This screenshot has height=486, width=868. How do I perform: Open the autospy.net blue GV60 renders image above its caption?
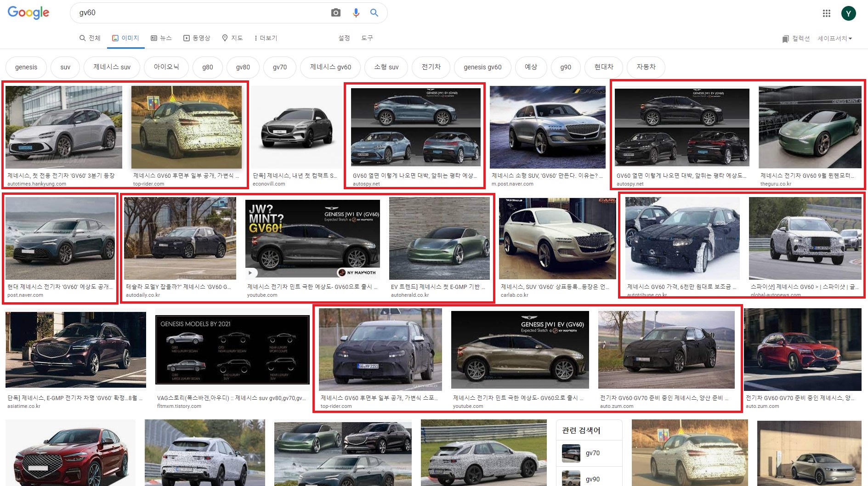pyautogui.click(x=416, y=127)
